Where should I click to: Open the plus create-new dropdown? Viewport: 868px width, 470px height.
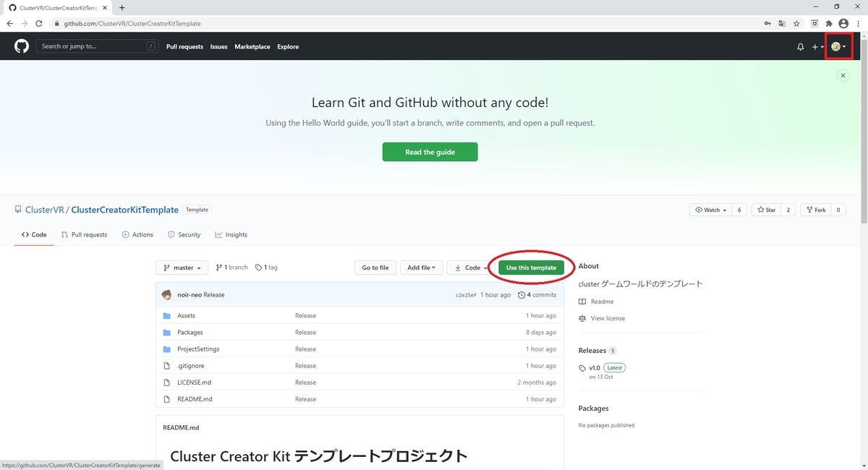click(817, 47)
